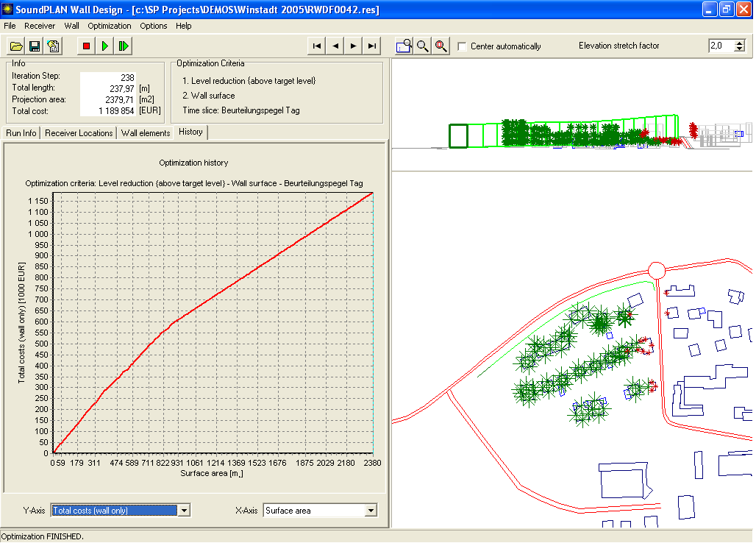Viewport: 756px width, 543px height.
Task: Click the SoundPLAN title bar app icon
Action: [7, 9]
